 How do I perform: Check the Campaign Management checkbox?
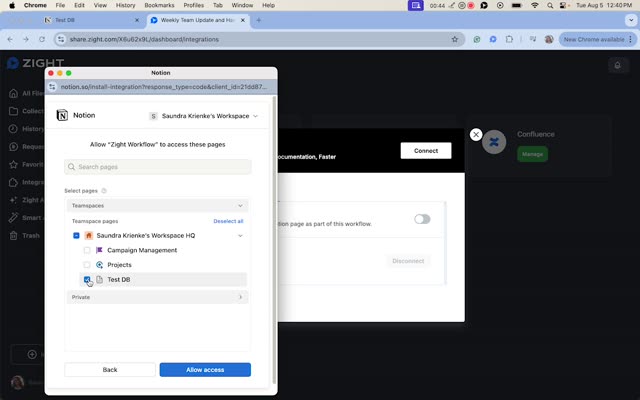[87, 250]
